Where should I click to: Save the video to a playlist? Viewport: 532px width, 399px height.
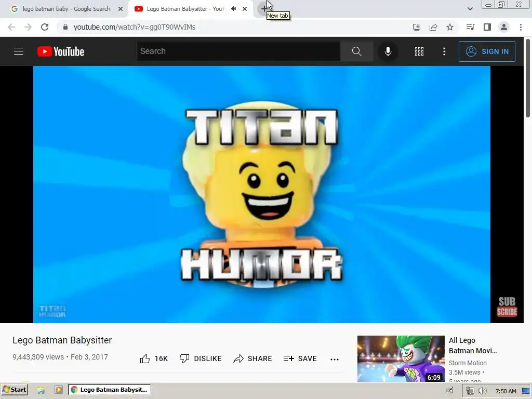pos(300,358)
